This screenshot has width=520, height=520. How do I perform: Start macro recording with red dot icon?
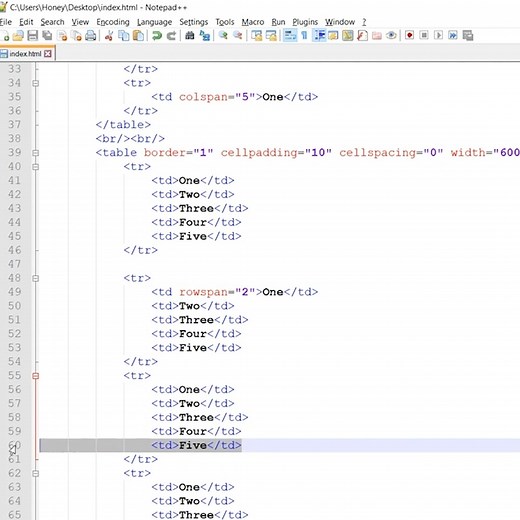[x=410, y=35]
